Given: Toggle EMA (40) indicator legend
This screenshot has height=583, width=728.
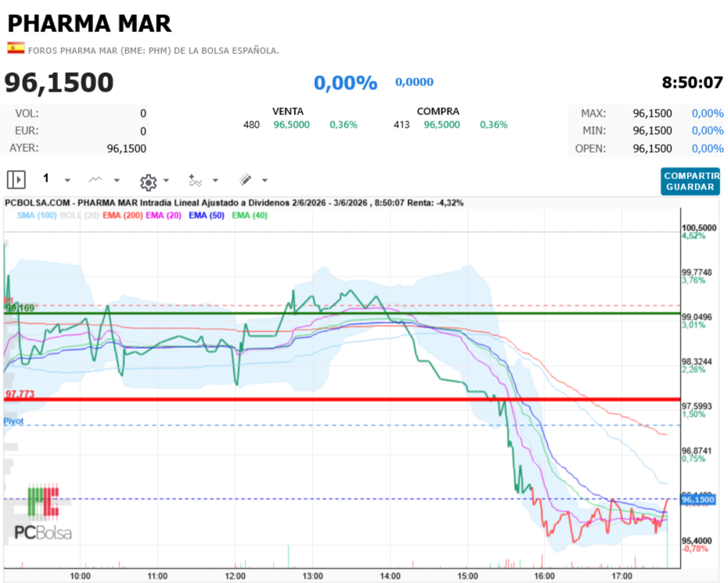Looking at the screenshot, I should 250,215.
